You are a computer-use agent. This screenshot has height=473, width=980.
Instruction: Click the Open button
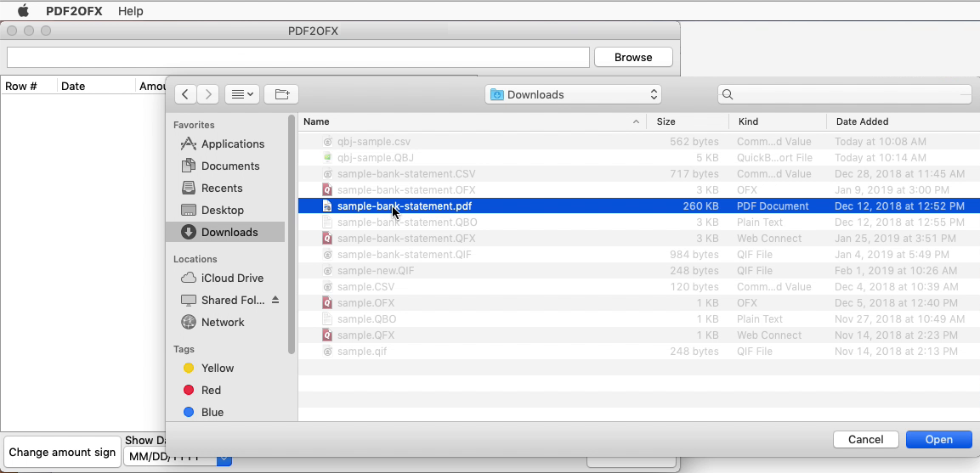pos(938,439)
